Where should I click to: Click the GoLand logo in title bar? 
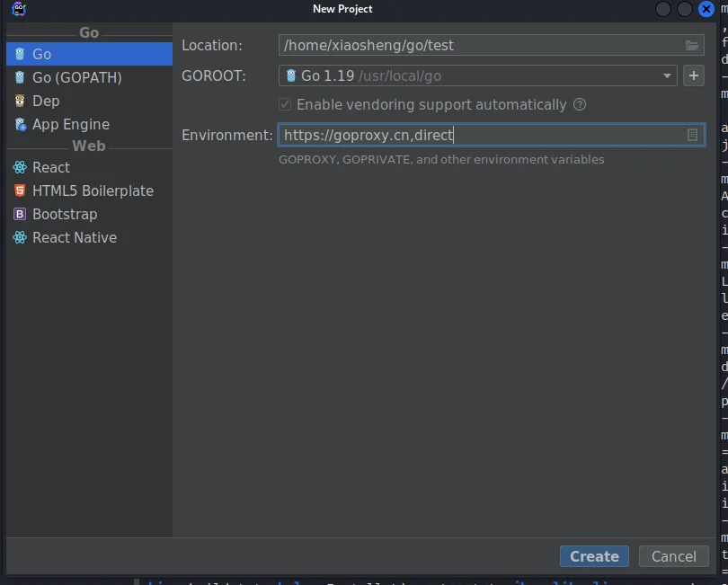(x=19, y=9)
